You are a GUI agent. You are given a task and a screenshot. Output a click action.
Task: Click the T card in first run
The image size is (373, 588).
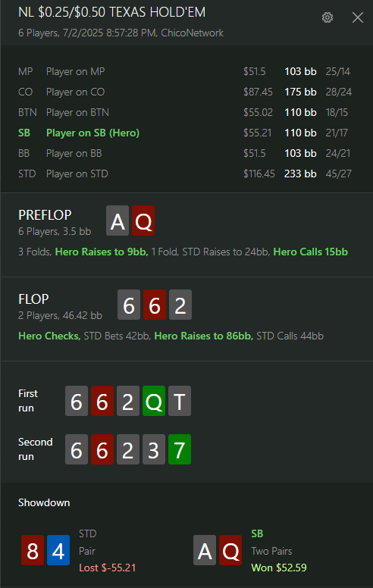[x=180, y=401]
